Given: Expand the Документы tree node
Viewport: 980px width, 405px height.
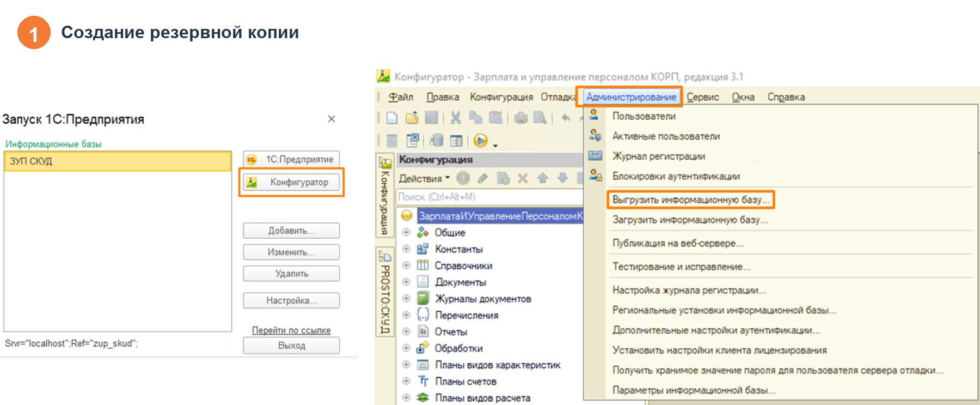Looking at the screenshot, I should coord(406,282).
